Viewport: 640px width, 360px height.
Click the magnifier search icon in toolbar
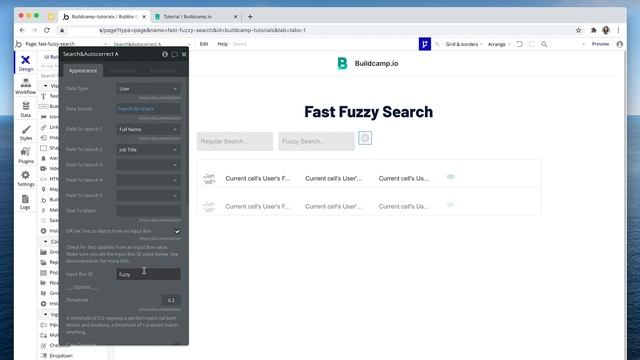point(544,44)
